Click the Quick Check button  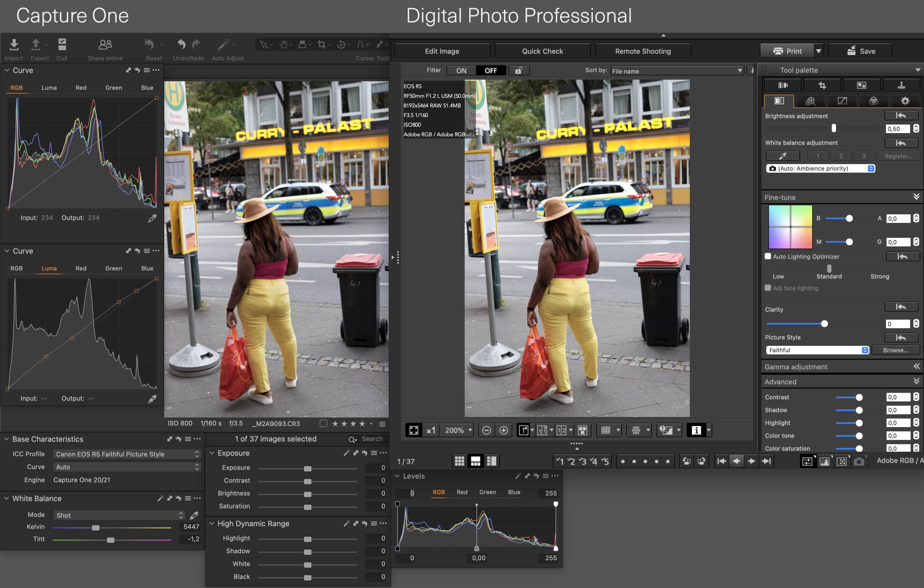click(x=542, y=51)
